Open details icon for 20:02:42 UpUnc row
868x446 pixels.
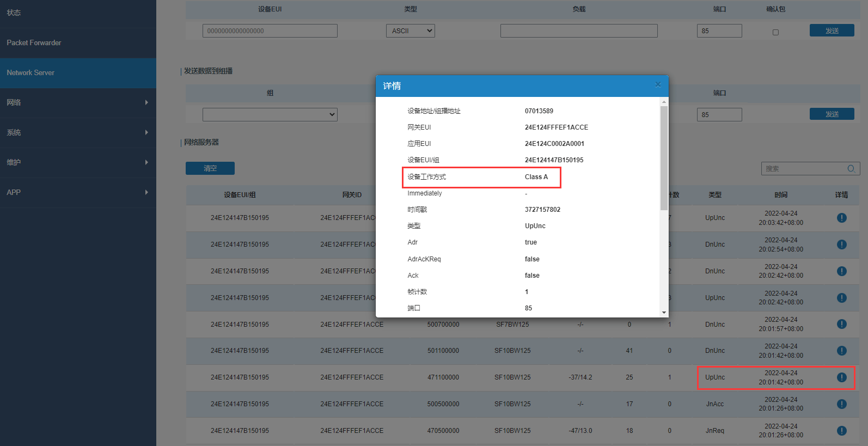coord(841,298)
